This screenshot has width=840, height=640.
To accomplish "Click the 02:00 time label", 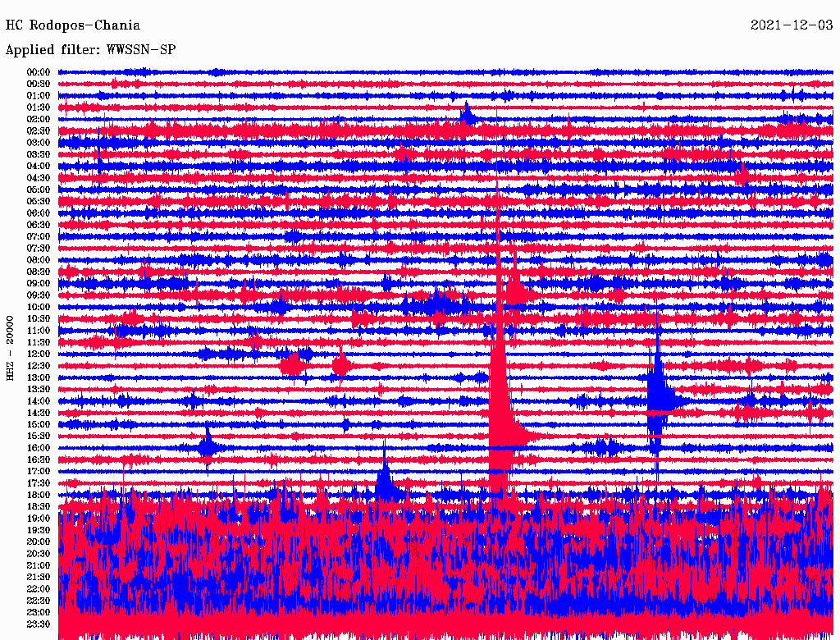I will pyautogui.click(x=39, y=119).
